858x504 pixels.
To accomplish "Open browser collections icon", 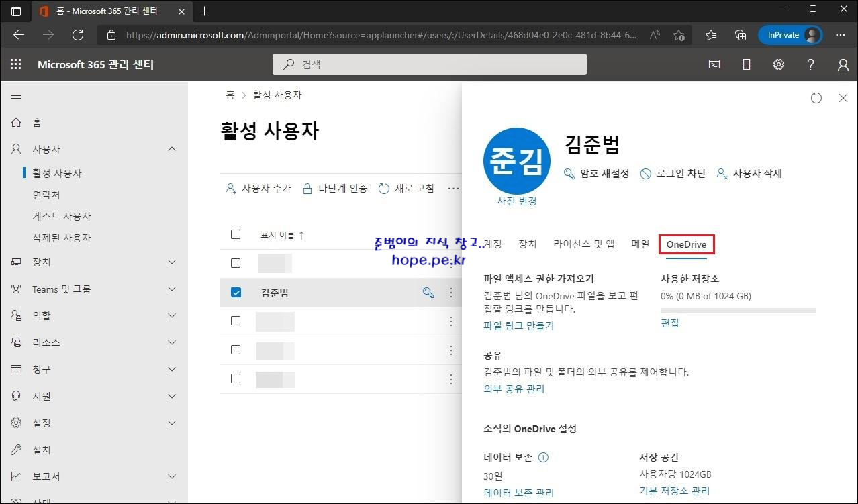I will [x=741, y=35].
